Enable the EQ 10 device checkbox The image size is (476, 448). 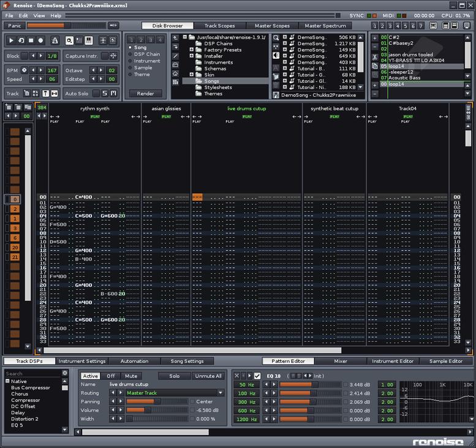click(257, 376)
